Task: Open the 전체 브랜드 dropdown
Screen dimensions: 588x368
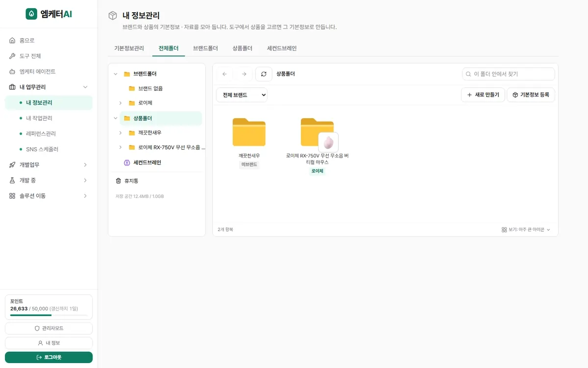Action: point(242,95)
